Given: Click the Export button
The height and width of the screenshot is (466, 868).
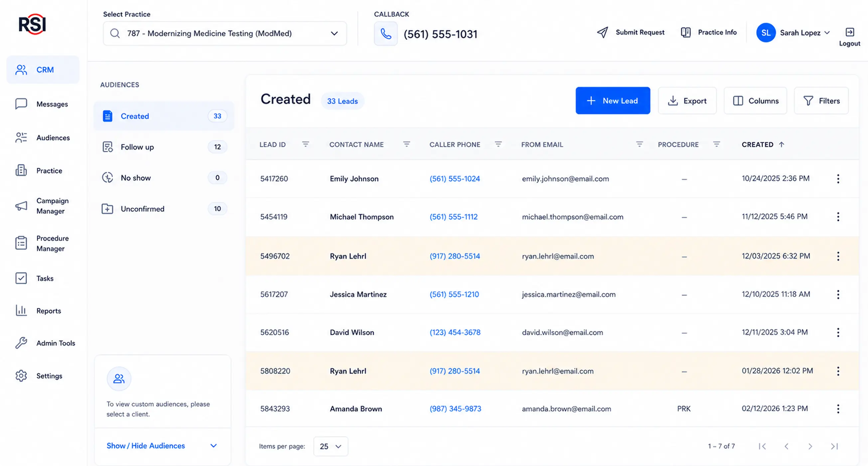Looking at the screenshot, I should coord(687,101).
